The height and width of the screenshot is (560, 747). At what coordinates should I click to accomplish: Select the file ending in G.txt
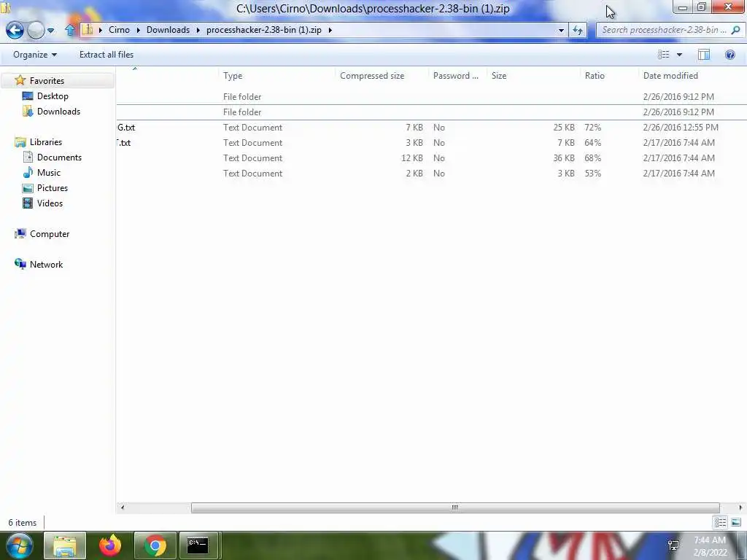coord(126,128)
